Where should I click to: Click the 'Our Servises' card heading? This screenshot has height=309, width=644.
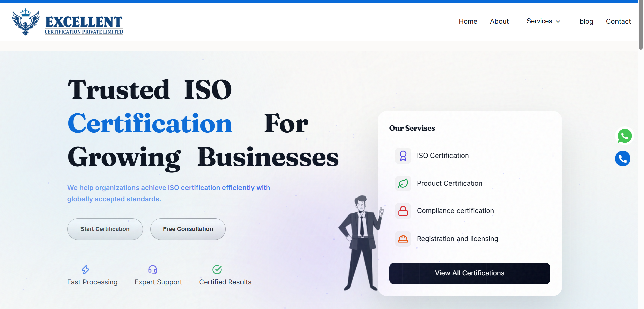point(412,128)
